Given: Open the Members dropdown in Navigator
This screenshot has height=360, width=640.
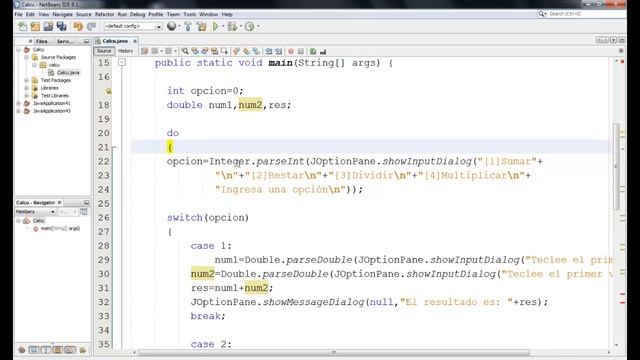Looking at the screenshot, I should pos(35,212).
